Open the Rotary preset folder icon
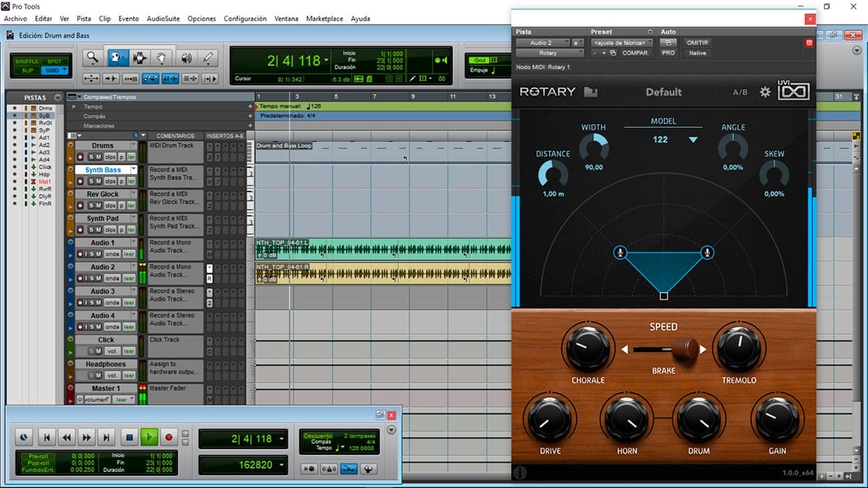 (590, 92)
